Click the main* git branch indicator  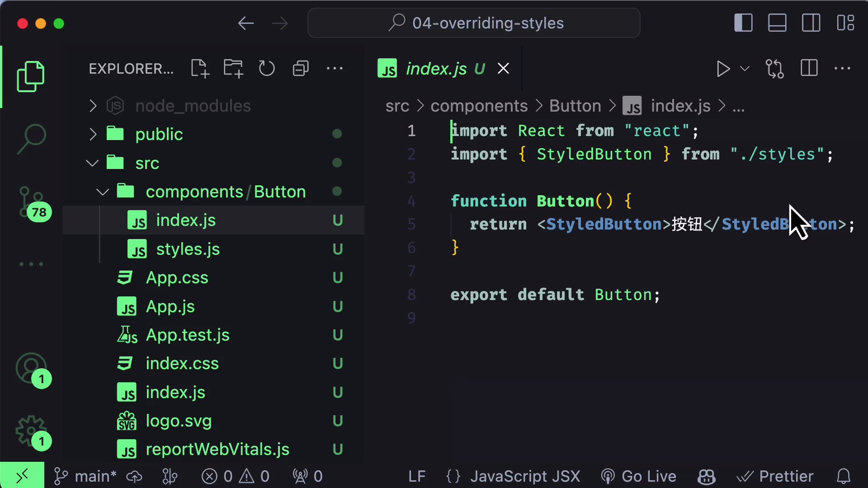point(86,476)
